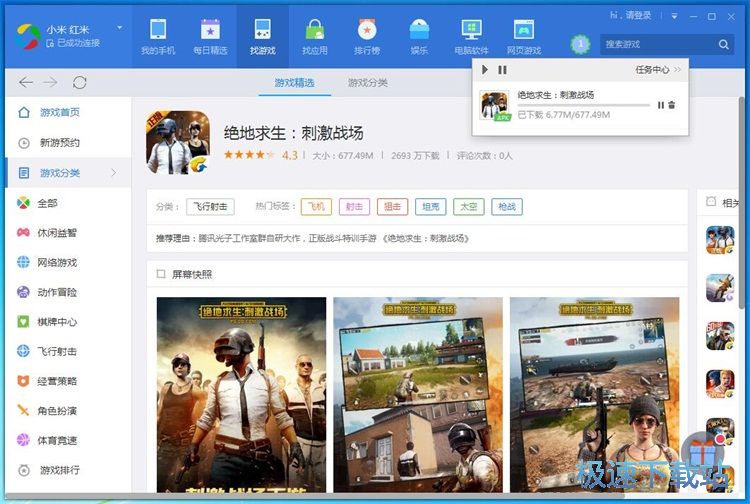Viewport: 750px width, 504px height.
Task: Click the hi, 请登录 login link
Action: tap(630, 16)
